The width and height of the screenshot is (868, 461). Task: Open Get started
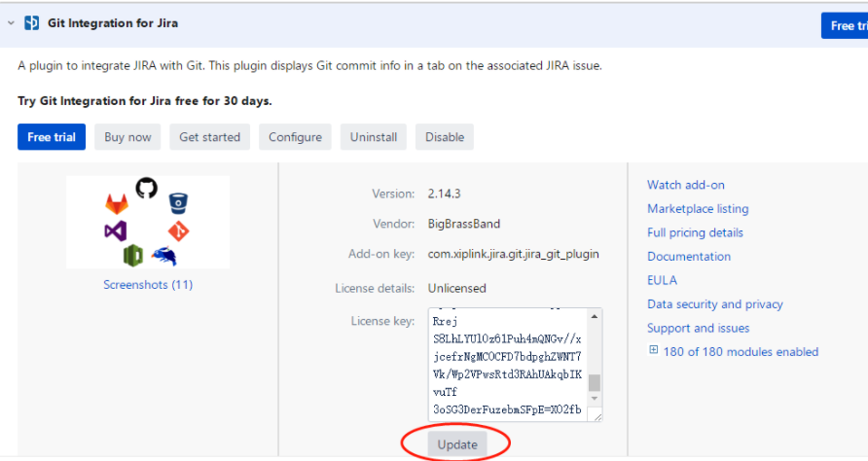209,137
